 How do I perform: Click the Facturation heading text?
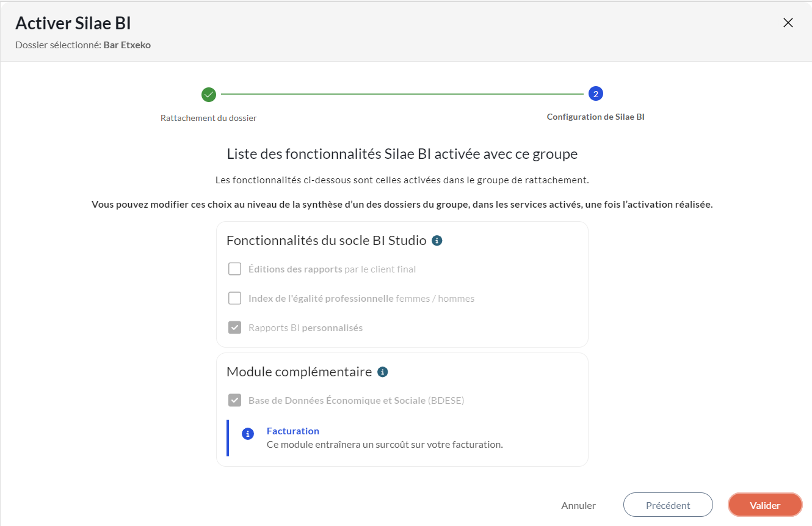(x=293, y=431)
